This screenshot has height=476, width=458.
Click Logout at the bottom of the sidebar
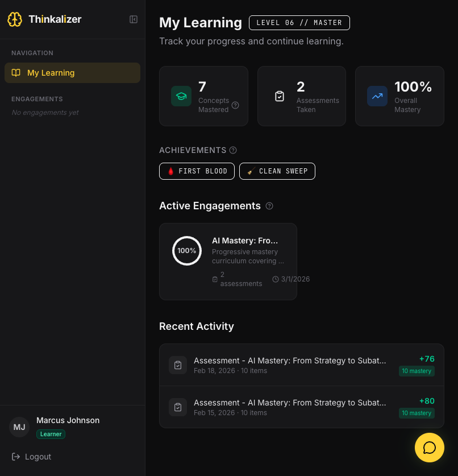(x=38, y=457)
